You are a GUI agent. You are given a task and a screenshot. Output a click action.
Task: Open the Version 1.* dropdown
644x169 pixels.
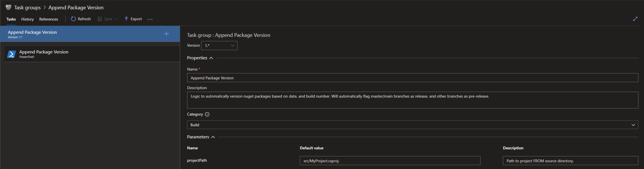click(x=219, y=46)
